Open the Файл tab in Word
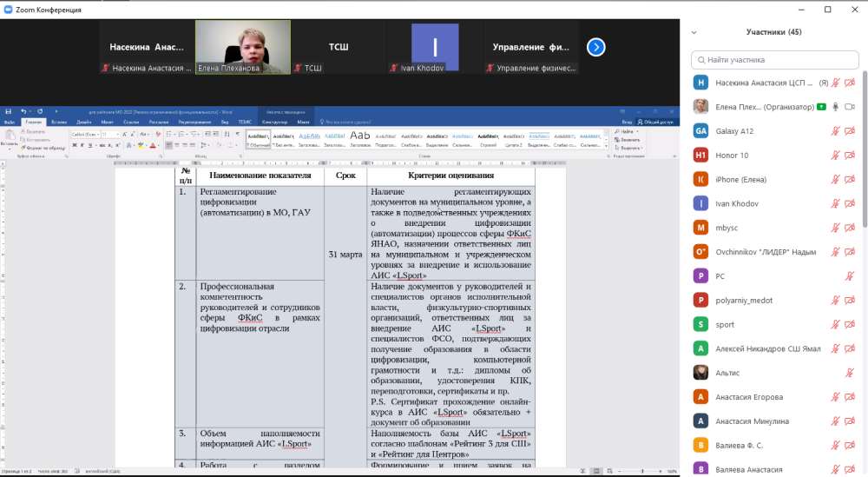The image size is (868, 477). click(x=10, y=122)
